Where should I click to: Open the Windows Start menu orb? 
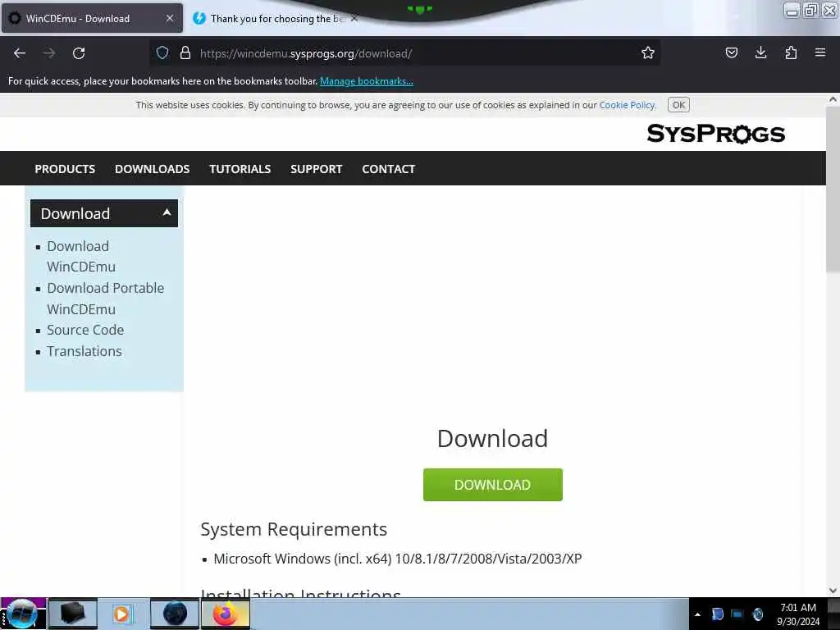(x=22, y=614)
